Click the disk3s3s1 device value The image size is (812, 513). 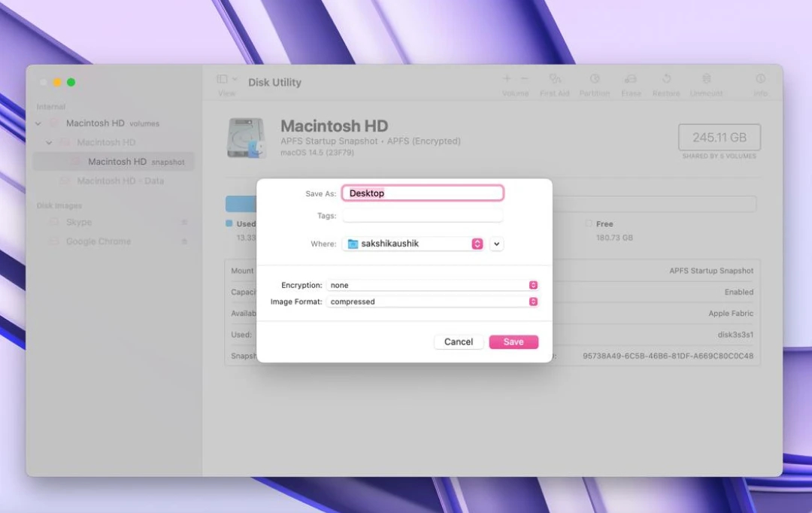[735, 335]
